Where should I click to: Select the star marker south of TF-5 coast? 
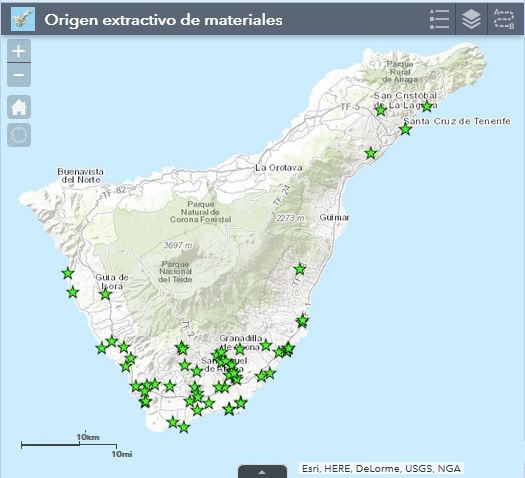pyautogui.click(x=371, y=153)
